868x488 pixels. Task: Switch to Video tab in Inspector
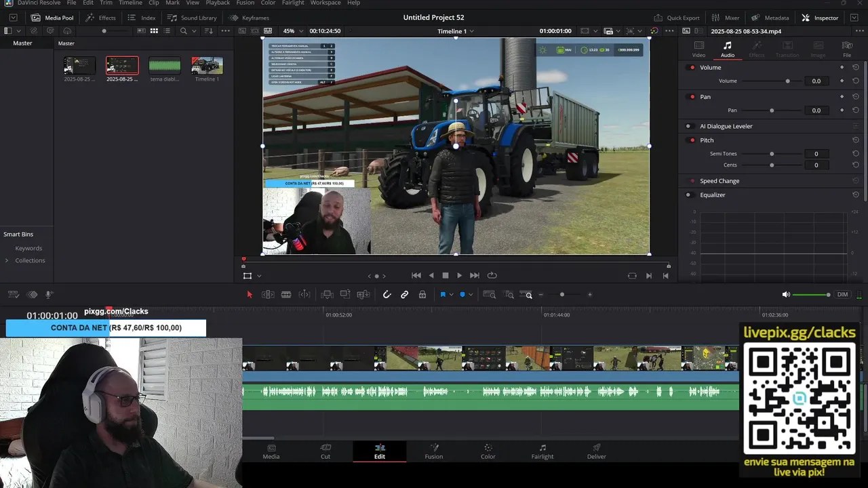(698, 49)
